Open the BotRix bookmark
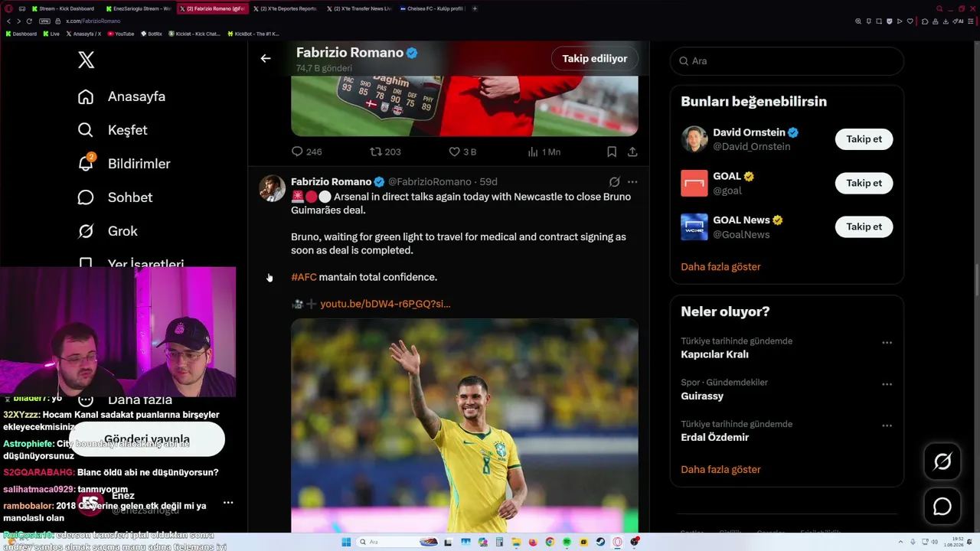 point(152,34)
